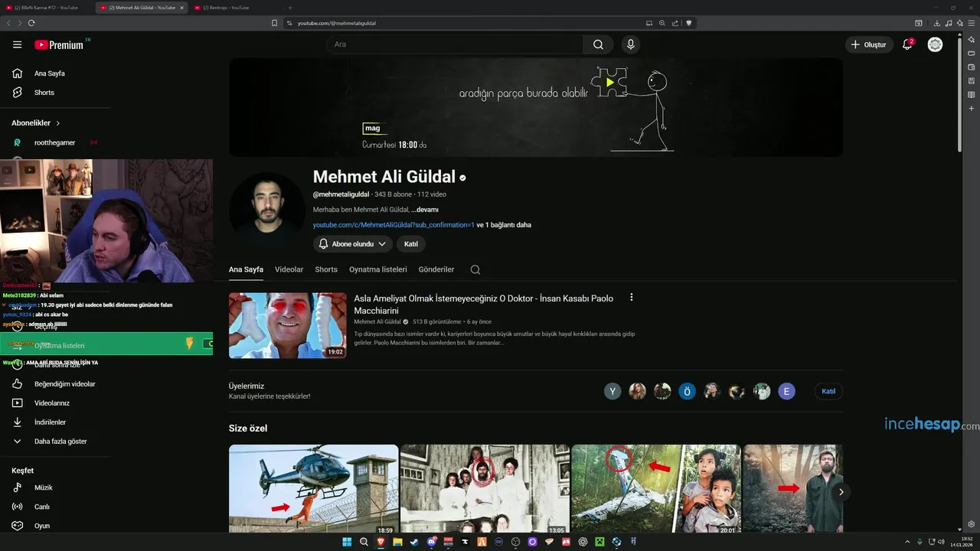Search within the channel magnifier icon

[x=475, y=269]
